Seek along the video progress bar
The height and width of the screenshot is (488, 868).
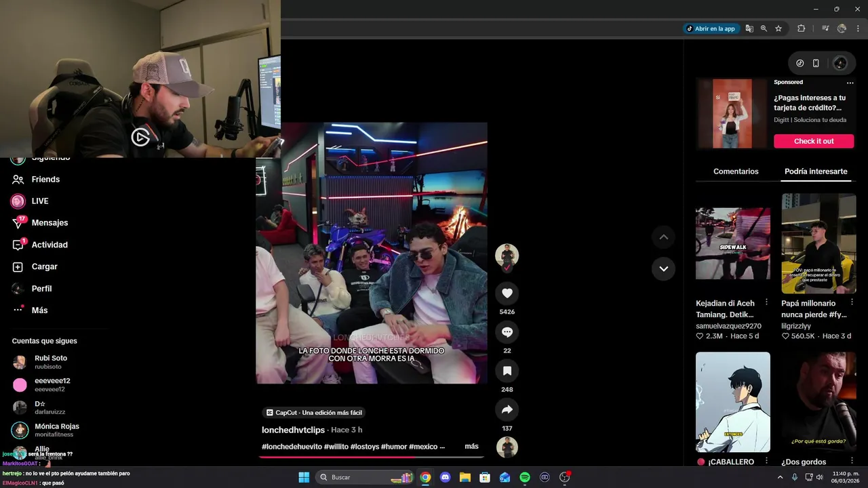click(x=372, y=457)
